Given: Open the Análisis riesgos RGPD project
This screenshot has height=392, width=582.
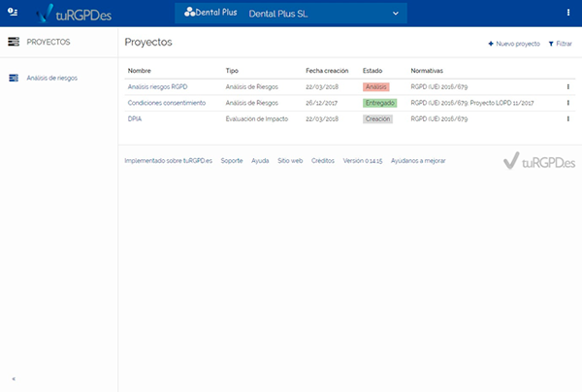Looking at the screenshot, I should pyautogui.click(x=157, y=87).
